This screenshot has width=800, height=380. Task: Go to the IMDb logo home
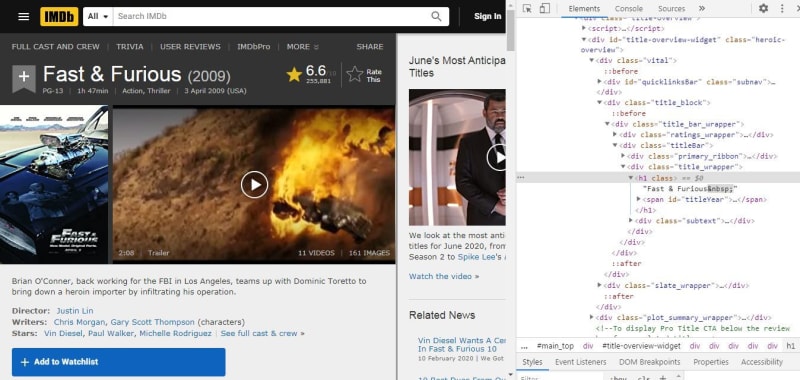(59, 16)
